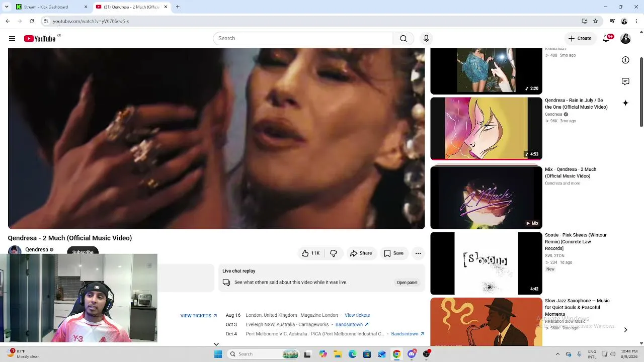Open the Chrome tab search dropdown
Viewport: 644px width, 362px height.
pyautogui.click(x=7, y=7)
